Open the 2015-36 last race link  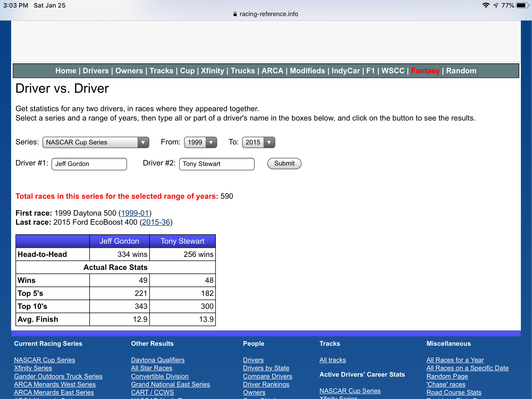pyautogui.click(x=156, y=222)
